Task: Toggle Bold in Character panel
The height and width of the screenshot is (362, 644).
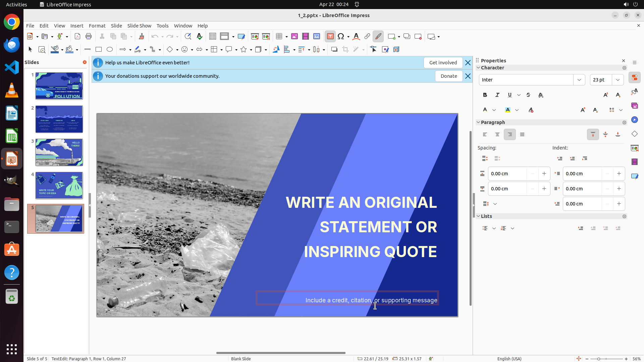Action: (x=485, y=95)
